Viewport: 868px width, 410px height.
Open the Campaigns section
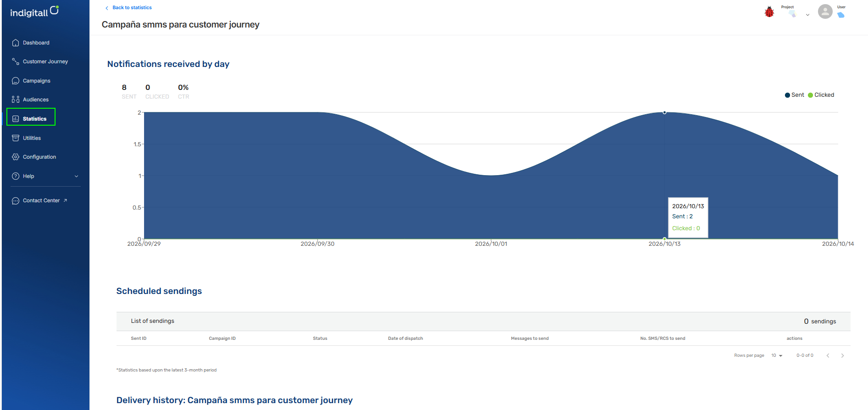coord(37,81)
